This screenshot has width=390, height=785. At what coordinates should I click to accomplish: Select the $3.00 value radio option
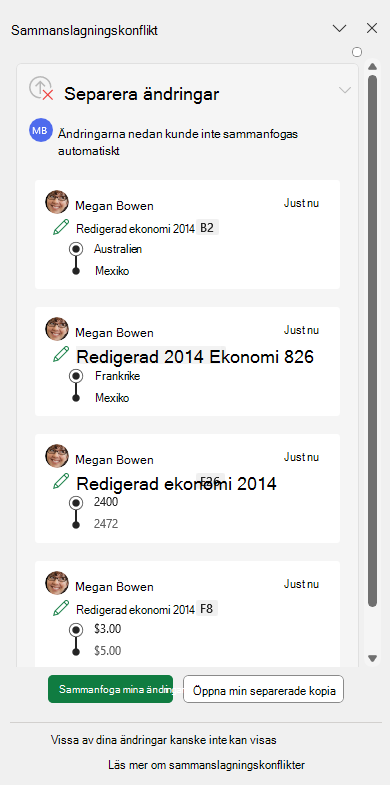pyautogui.click(x=76, y=630)
